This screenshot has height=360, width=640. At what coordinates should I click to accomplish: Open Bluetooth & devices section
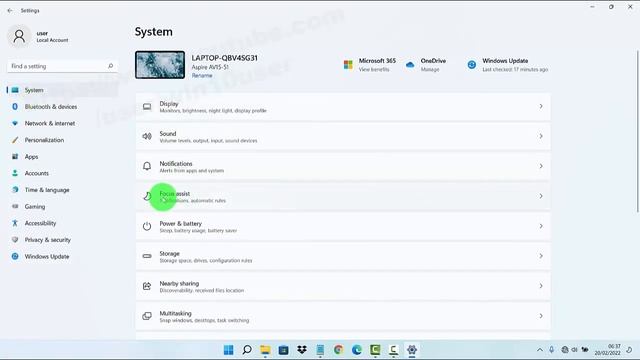point(62,107)
